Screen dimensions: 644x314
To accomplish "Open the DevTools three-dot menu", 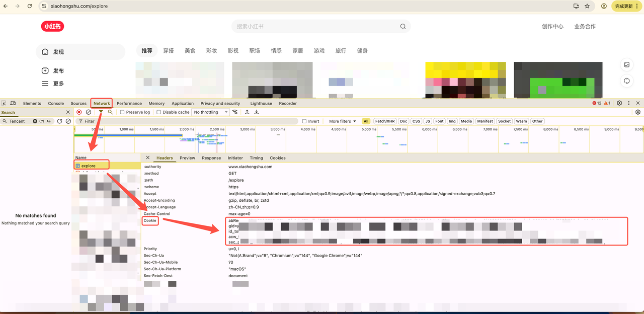I will (629, 103).
